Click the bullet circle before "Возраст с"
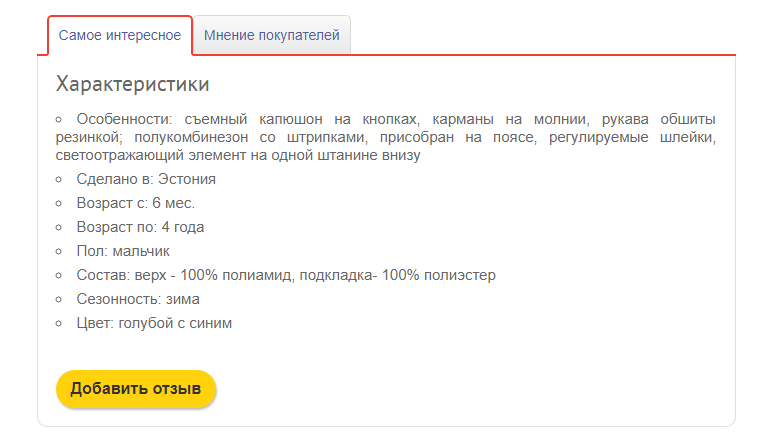Viewport: 758px width, 445px height. tap(60, 204)
